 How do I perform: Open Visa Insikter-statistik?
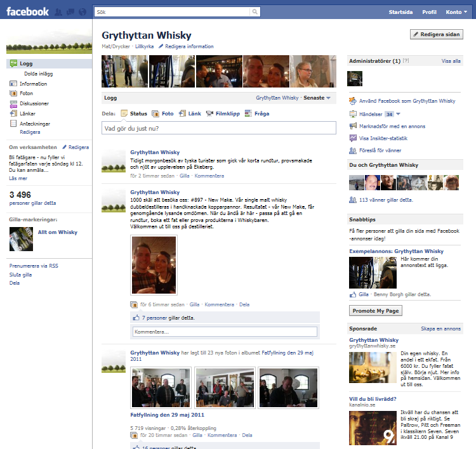pos(383,138)
